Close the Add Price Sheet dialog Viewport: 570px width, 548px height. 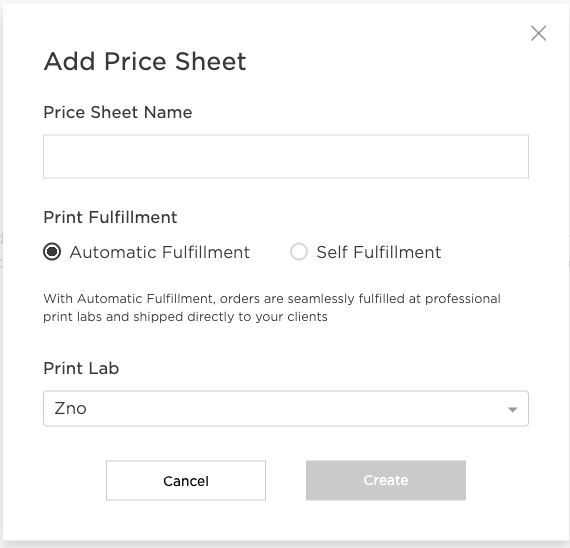[538, 33]
